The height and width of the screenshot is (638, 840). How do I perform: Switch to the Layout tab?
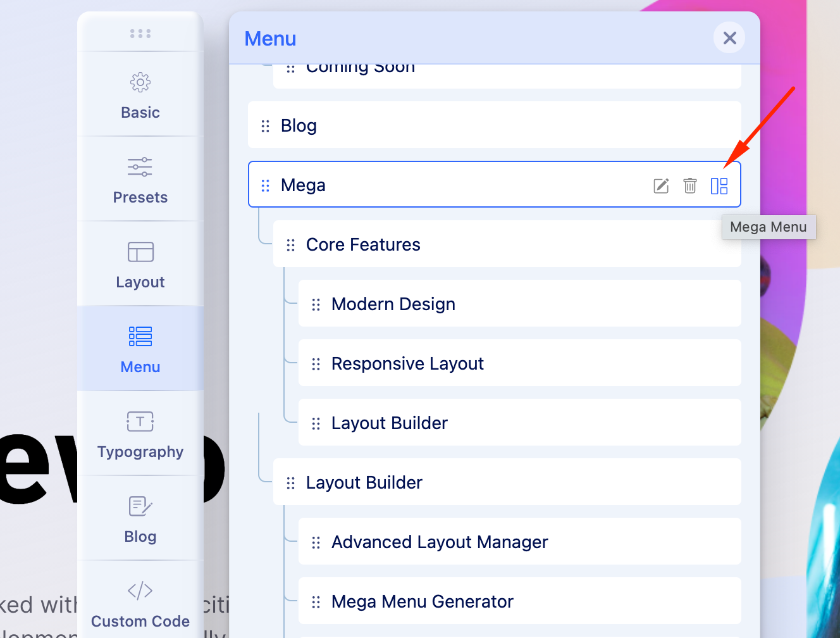140,265
